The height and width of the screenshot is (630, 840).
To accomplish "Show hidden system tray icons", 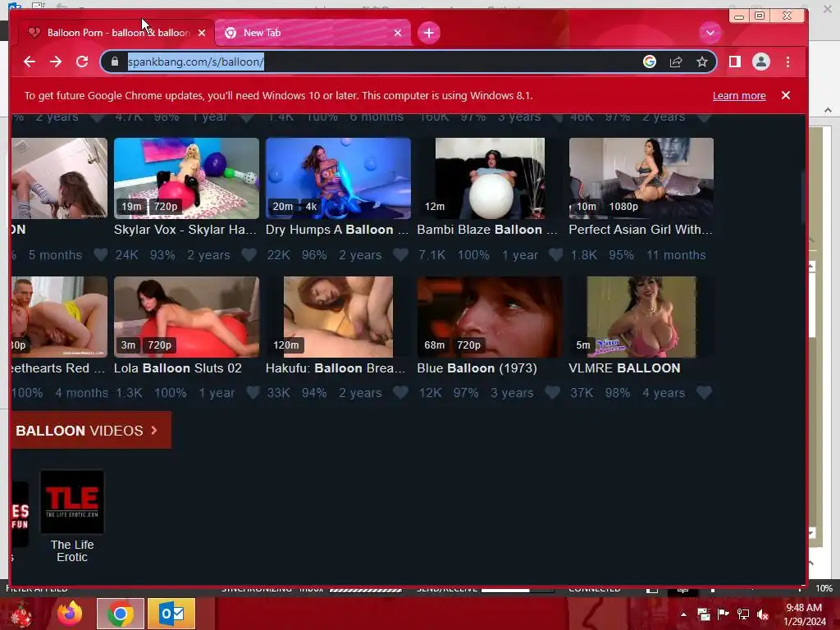I will click(683, 614).
